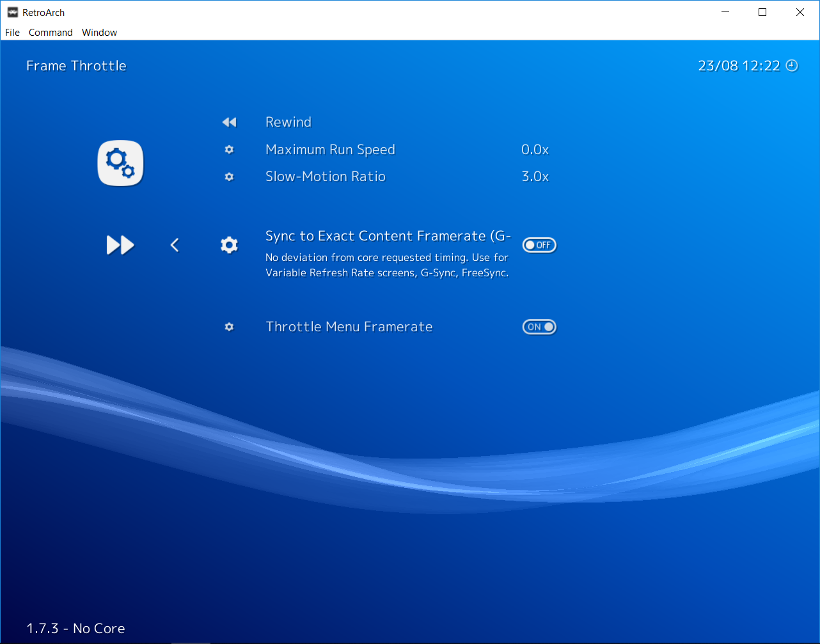Click the 1.7.3 - No Core status text
Screen dimensions: 820x644
point(75,628)
